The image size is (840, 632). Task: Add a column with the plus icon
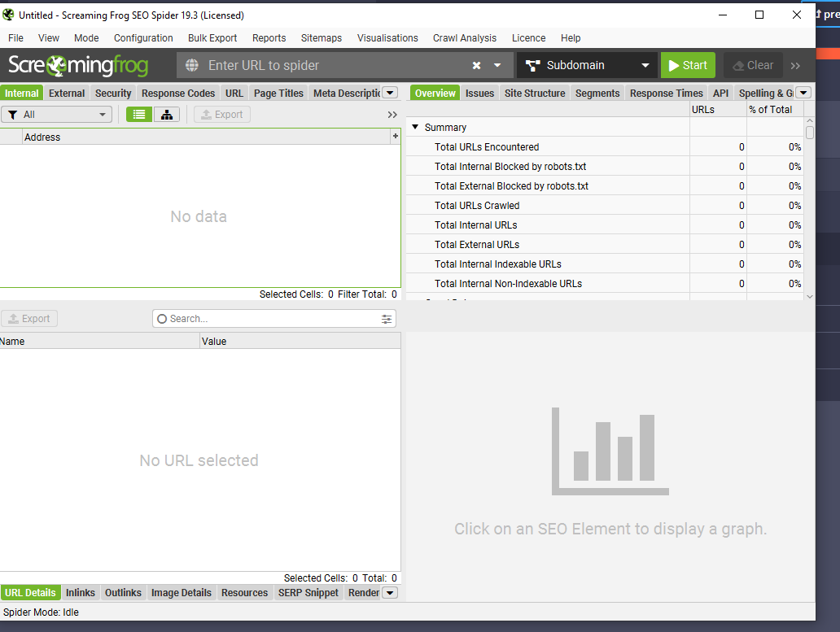pos(396,137)
